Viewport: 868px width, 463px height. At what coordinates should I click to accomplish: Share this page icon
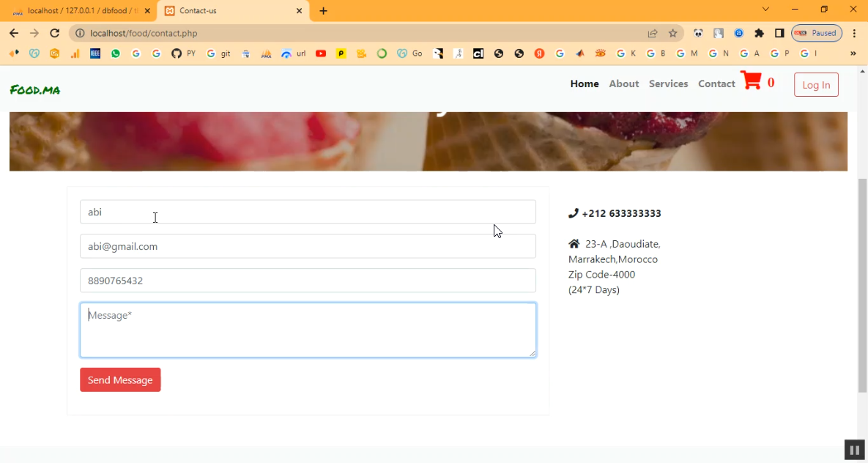pyautogui.click(x=653, y=33)
